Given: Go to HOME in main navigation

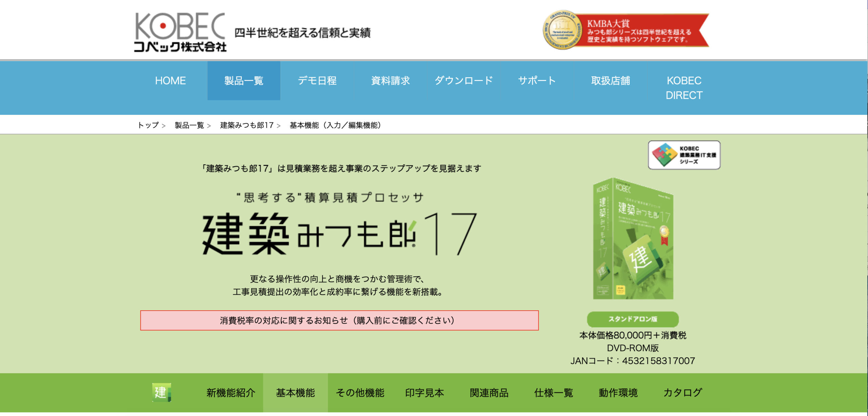Looking at the screenshot, I should click(170, 81).
